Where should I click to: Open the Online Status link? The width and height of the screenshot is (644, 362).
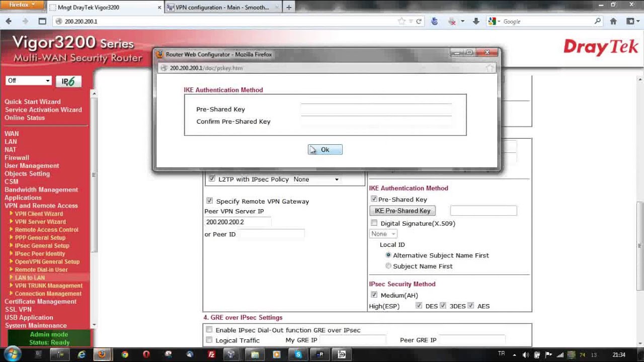click(x=25, y=118)
